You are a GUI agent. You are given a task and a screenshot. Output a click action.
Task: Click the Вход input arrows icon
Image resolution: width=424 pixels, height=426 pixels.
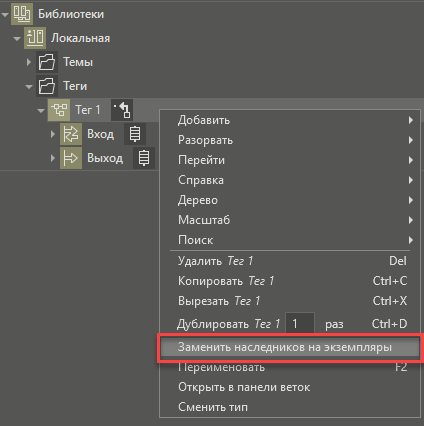(71, 134)
